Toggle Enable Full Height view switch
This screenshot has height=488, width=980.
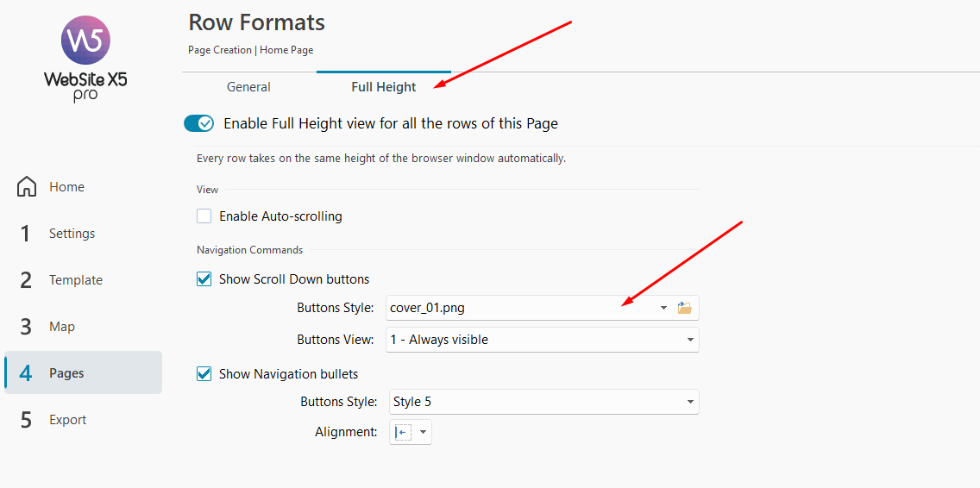click(199, 123)
